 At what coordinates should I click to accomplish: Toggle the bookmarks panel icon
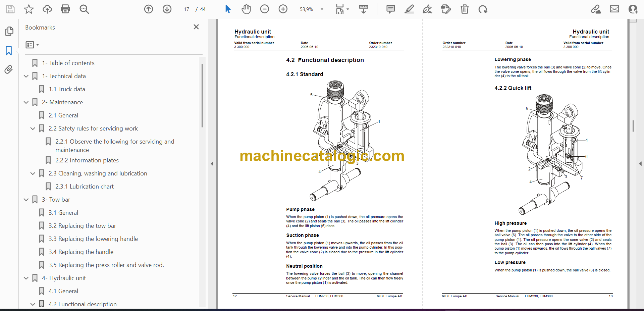point(9,51)
